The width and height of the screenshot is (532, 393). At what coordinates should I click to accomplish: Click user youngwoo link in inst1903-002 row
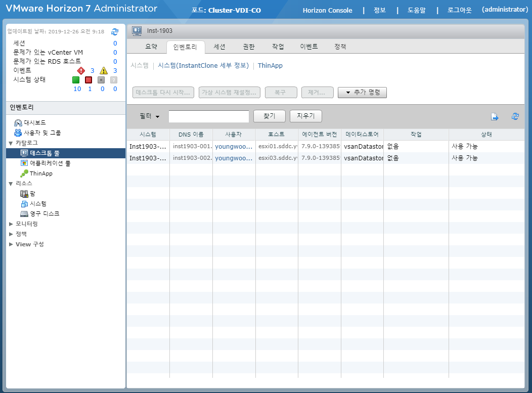pyautogui.click(x=234, y=158)
